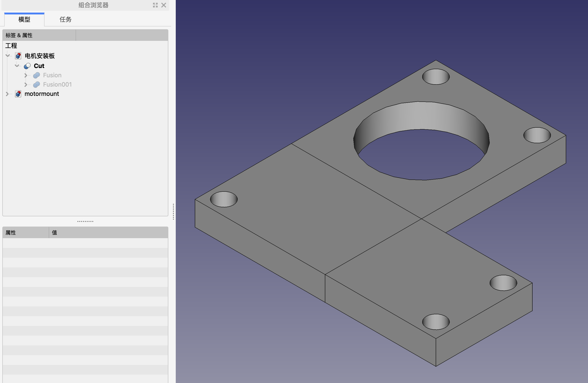588x383 pixels.
Task: Click the motormount document icon
Action: pyautogui.click(x=18, y=94)
